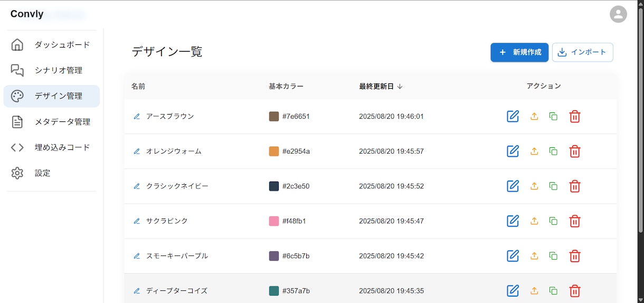
Task: Export the サクラピンク design
Action: coord(534,221)
